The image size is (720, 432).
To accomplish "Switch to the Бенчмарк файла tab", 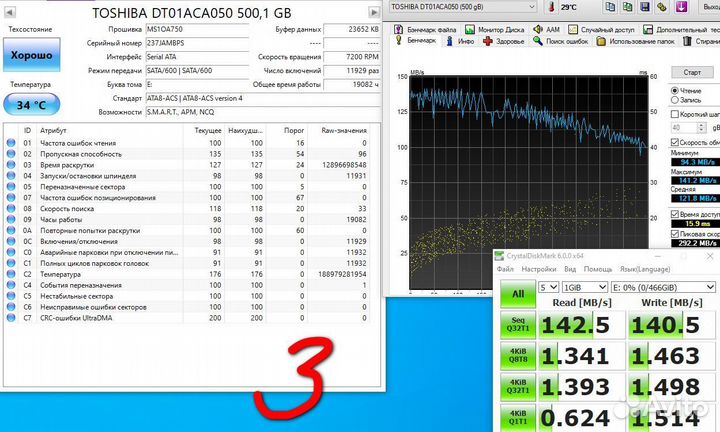I will click(425, 29).
